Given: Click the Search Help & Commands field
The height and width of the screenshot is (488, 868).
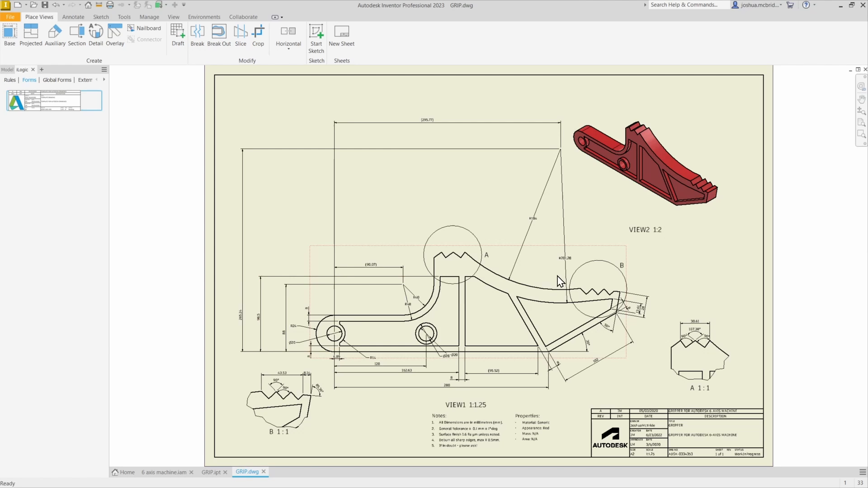Looking at the screenshot, I should [x=687, y=5].
